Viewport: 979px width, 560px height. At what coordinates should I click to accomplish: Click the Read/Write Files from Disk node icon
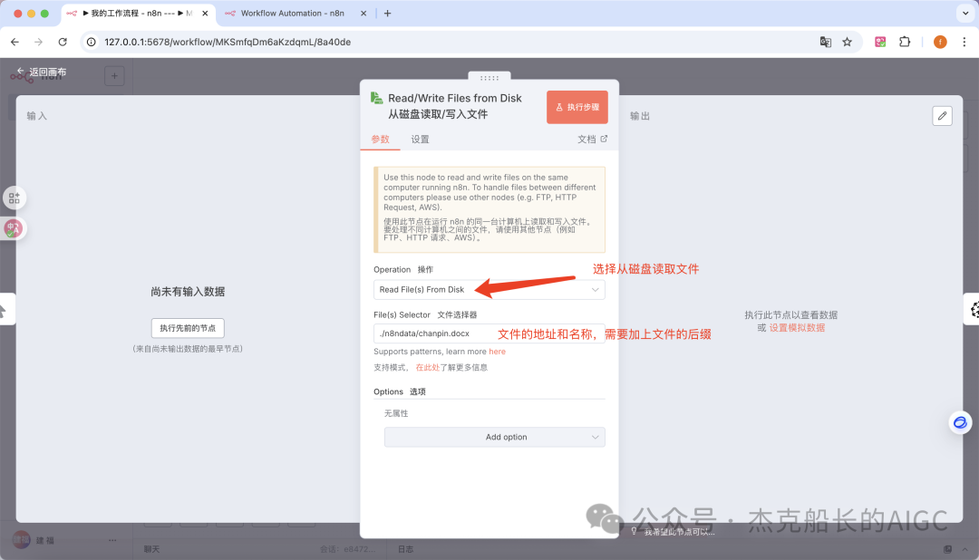coord(376,98)
